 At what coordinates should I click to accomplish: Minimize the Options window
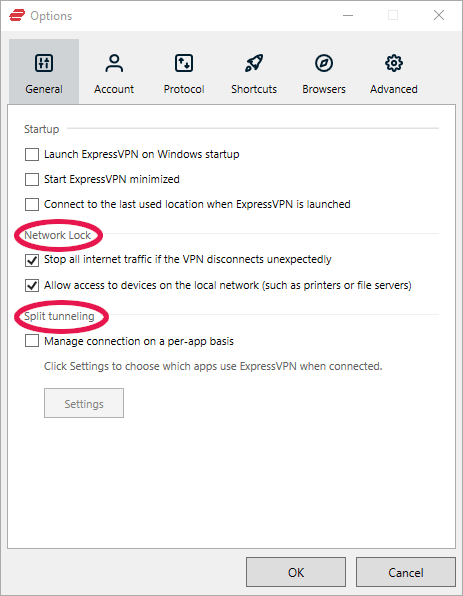point(348,15)
